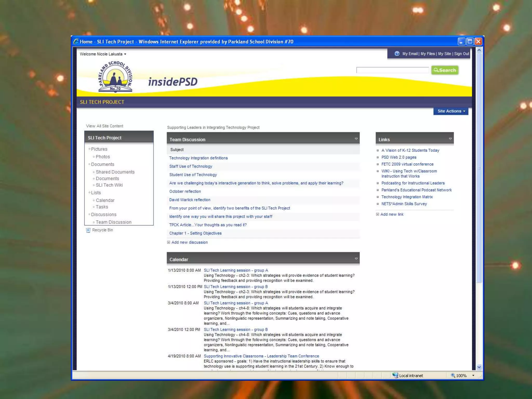532x399 pixels.
Task: Click the Internet Explorer icon in title bar
Action: tap(76, 42)
